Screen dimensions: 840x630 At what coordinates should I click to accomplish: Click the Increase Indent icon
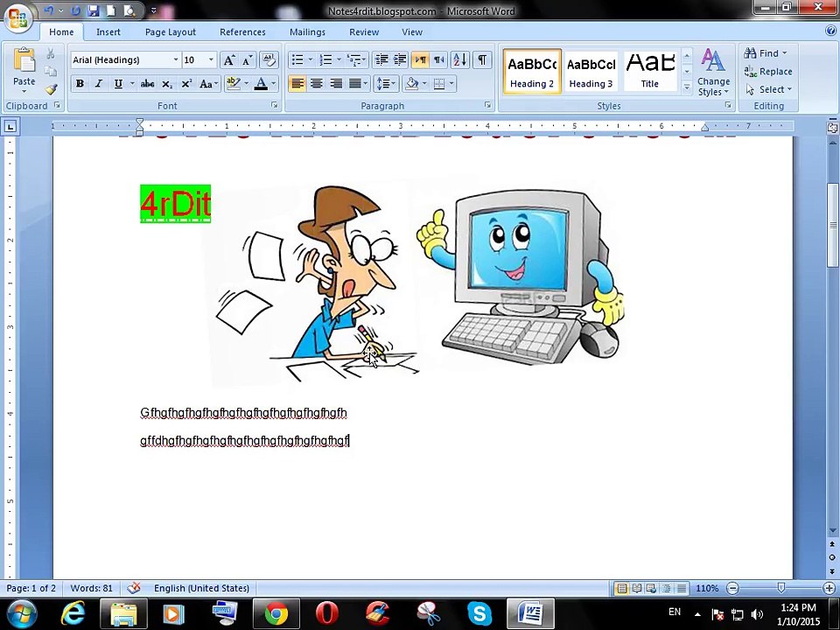(400, 59)
